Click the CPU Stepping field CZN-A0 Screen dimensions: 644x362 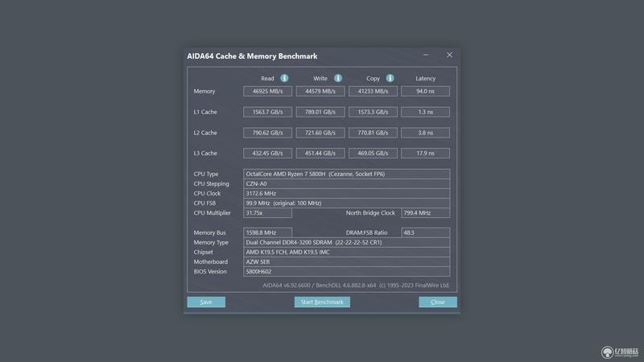coord(347,184)
